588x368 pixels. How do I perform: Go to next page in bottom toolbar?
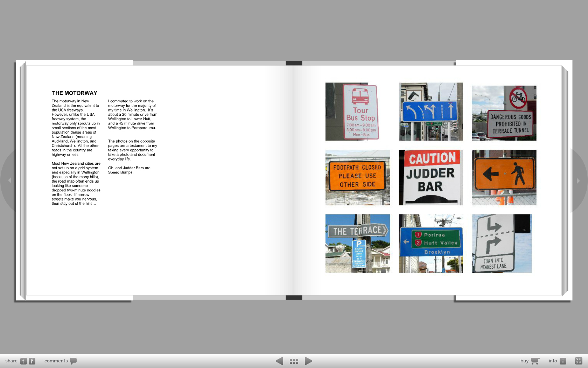tap(308, 361)
